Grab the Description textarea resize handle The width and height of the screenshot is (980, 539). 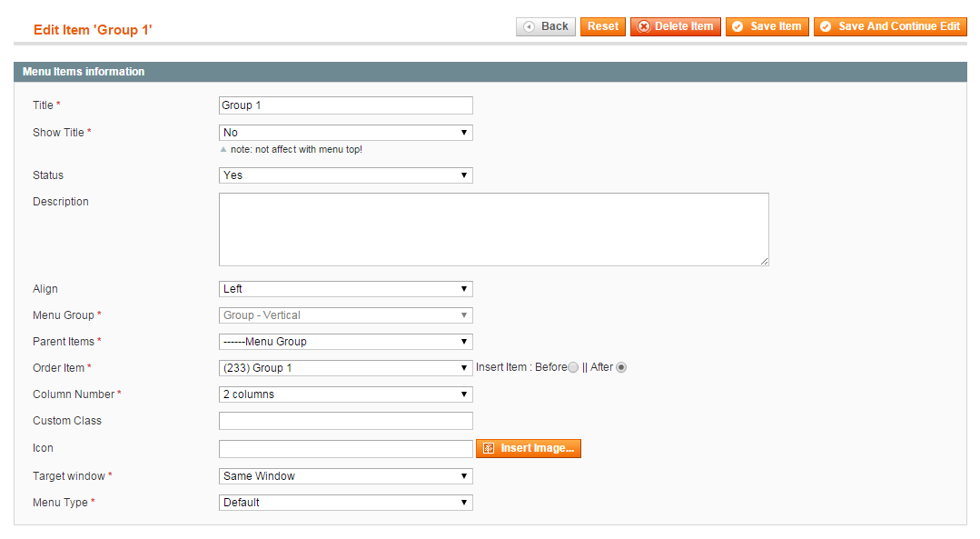765,262
